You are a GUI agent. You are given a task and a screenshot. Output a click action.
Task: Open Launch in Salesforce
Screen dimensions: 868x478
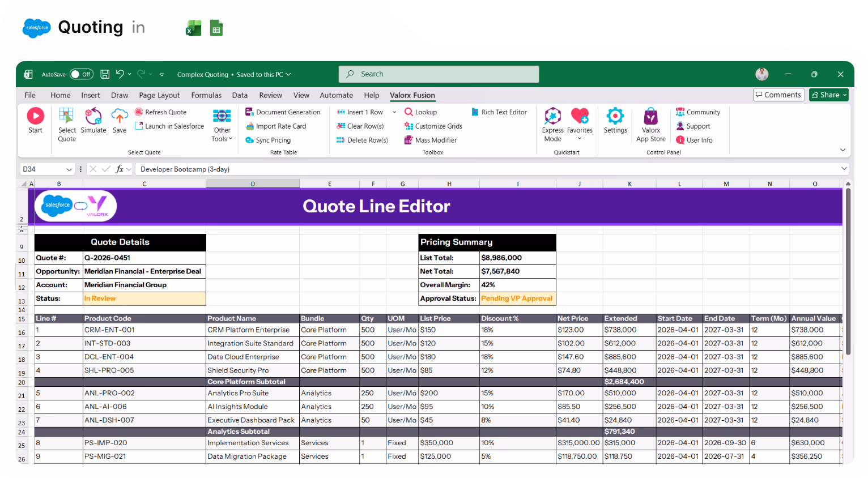[x=169, y=126]
